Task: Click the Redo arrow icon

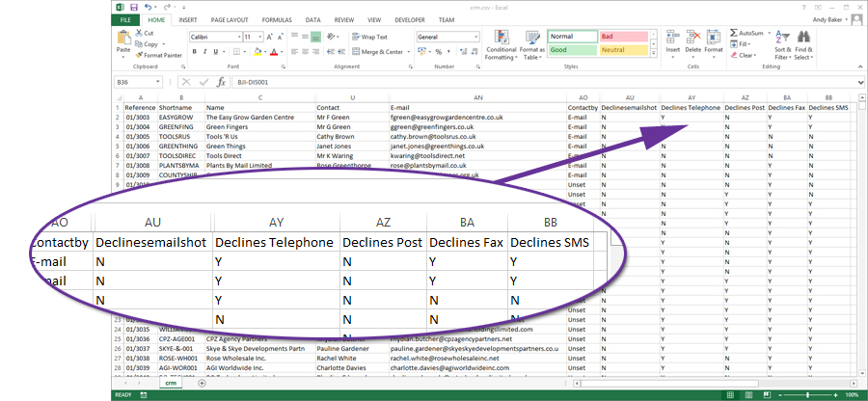Action: 167,7
